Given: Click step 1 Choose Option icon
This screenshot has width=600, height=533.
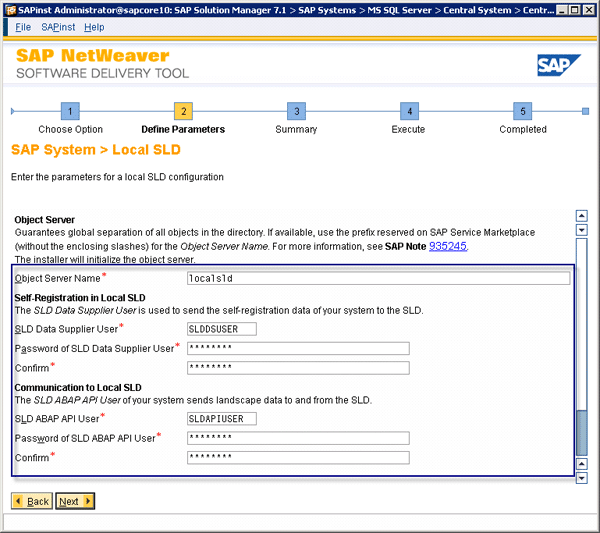Looking at the screenshot, I should pyautogui.click(x=70, y=111).
